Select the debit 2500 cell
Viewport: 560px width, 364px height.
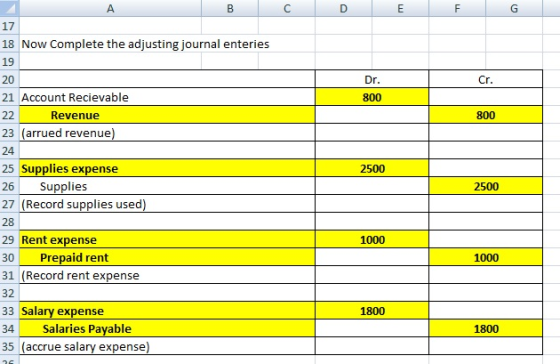tap(372, 168)
